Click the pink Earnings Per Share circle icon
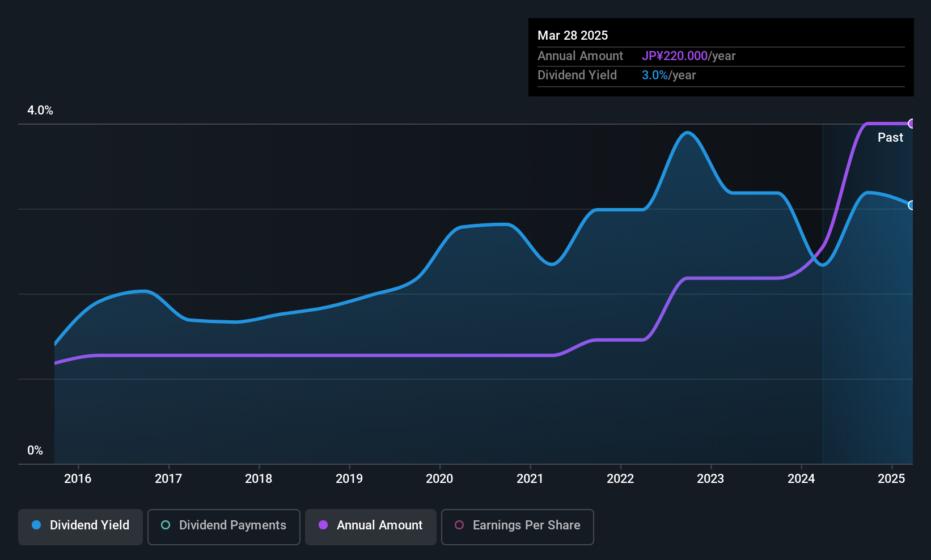 [459, 526]
